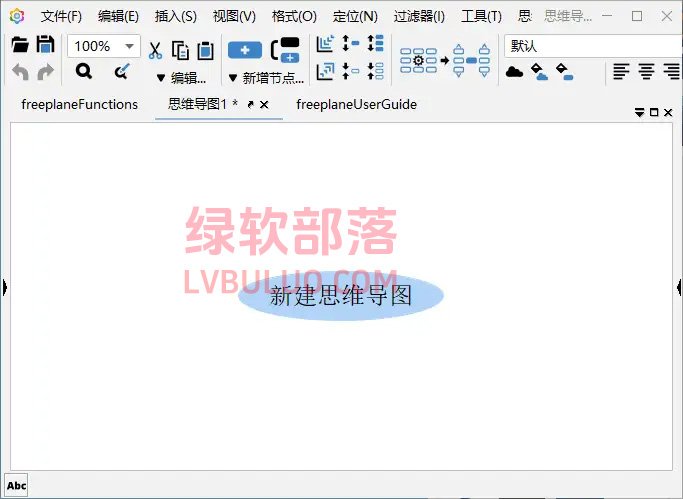Open the 100% zoom dropdown
Viewport: 683px width, 499px height.
pyautogui.click(x=129, y=46)
